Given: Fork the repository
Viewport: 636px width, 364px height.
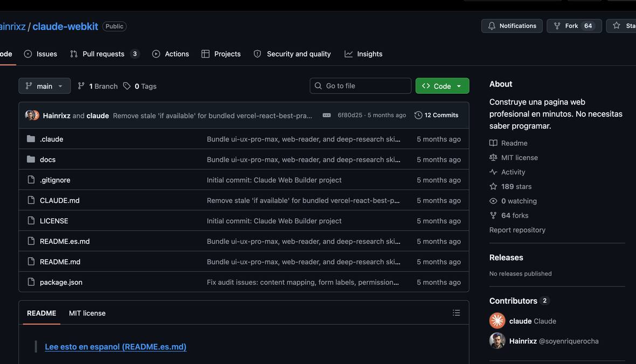Looking at the screenshot, I should pos(574,26).
